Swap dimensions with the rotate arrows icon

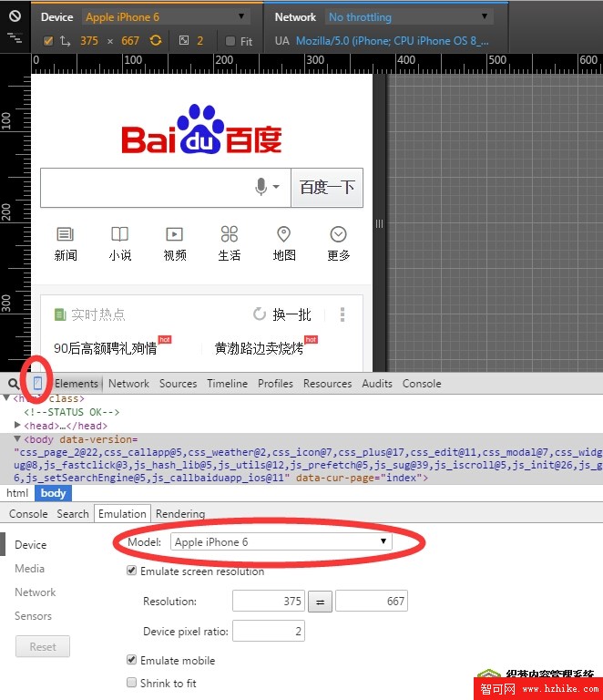click(65, 41)
